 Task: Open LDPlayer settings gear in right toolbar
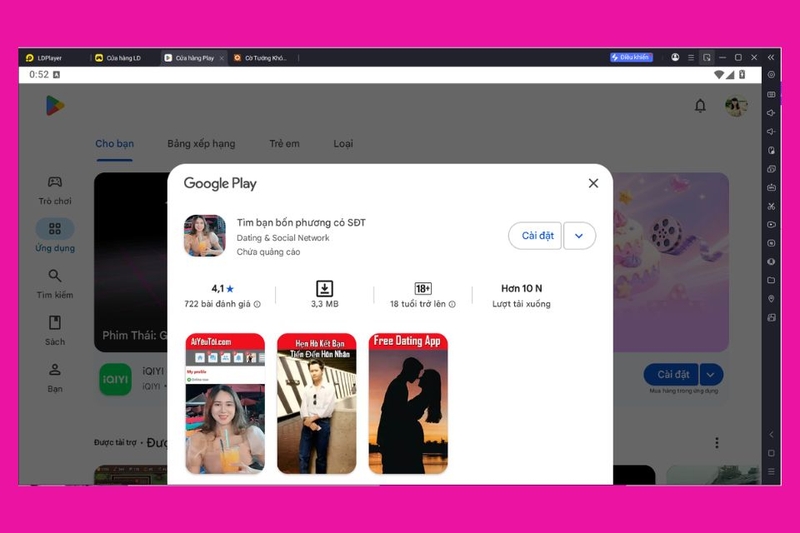point(771,75)
